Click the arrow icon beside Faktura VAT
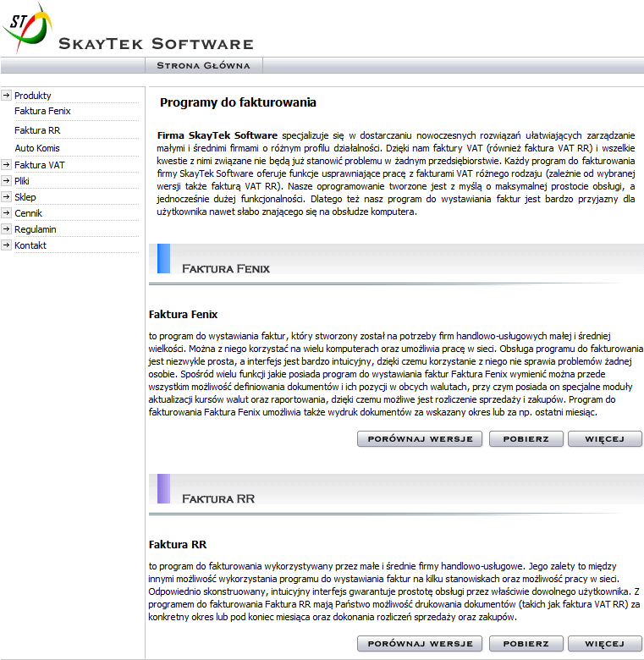Image resolution: width=644 pixels, height=660 pixels. tap(6, 165)
